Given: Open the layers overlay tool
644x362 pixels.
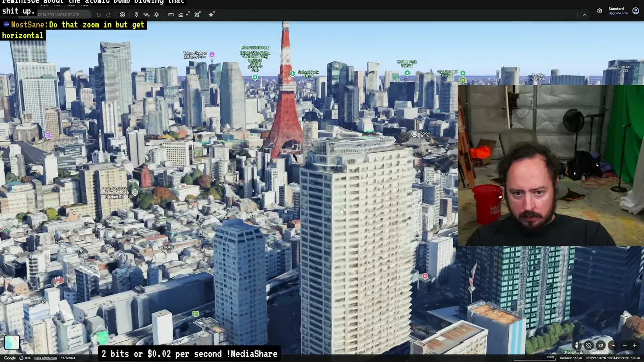Looking at the screenshot, I should 156,15.
